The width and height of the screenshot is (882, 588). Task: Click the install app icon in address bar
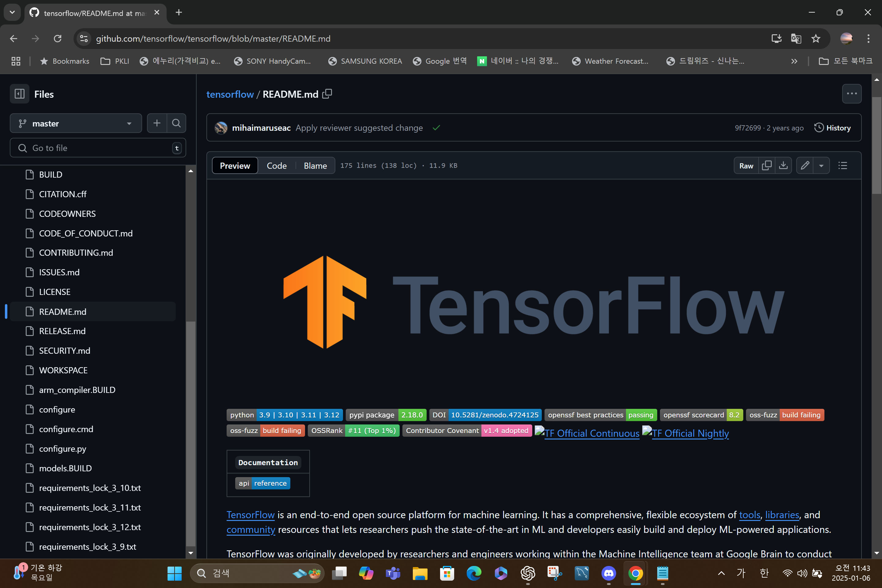(x=776, y=39)
